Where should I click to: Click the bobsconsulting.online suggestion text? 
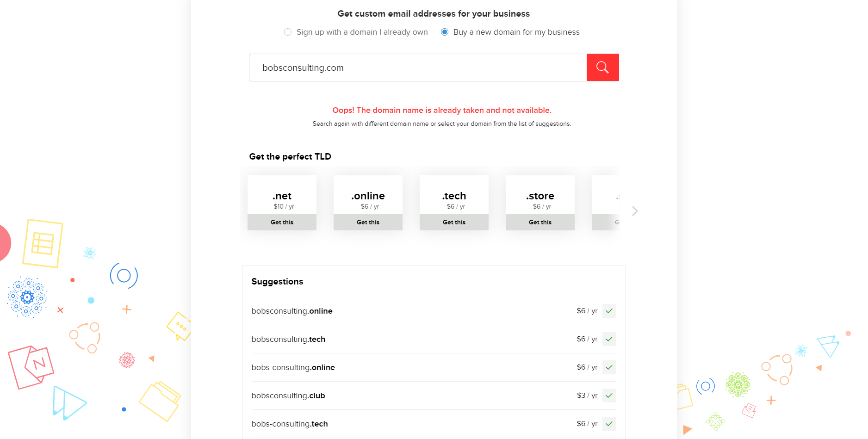(x=292, y=311)
